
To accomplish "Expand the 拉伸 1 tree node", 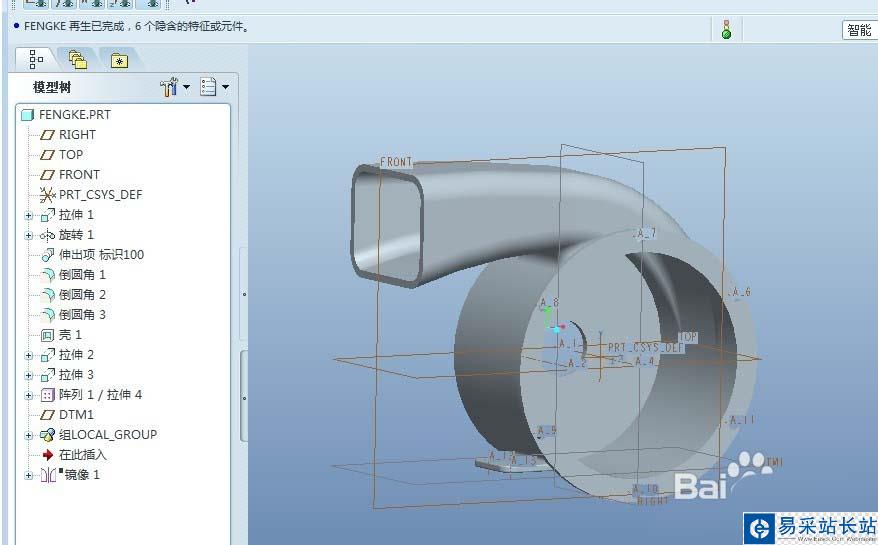I will [29, 215].
